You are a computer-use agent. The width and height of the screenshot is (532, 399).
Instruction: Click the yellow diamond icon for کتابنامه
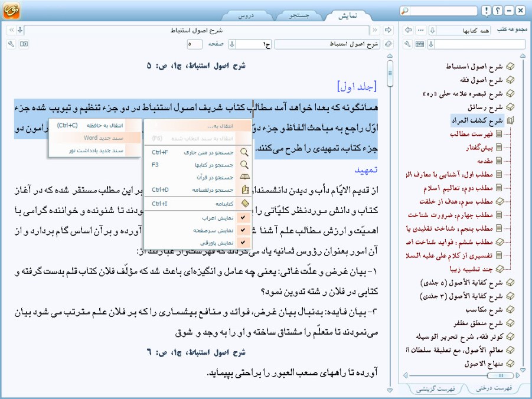(245, 204)
